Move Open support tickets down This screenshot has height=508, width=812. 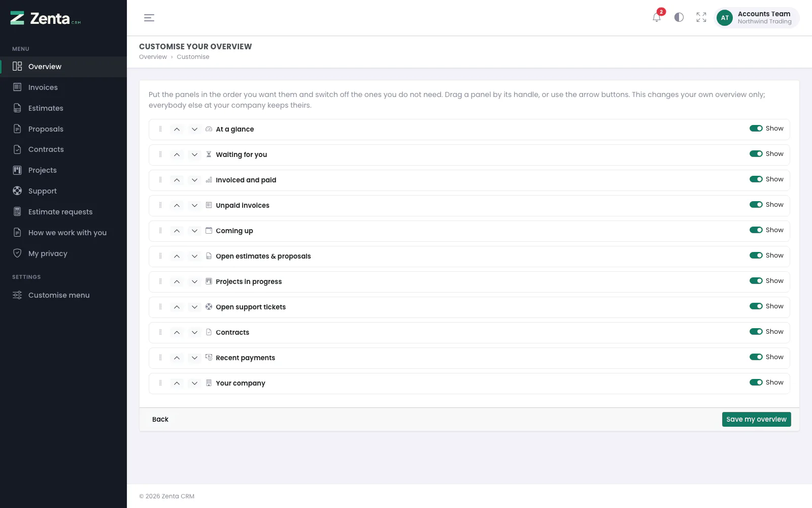[x=194, y=307]
